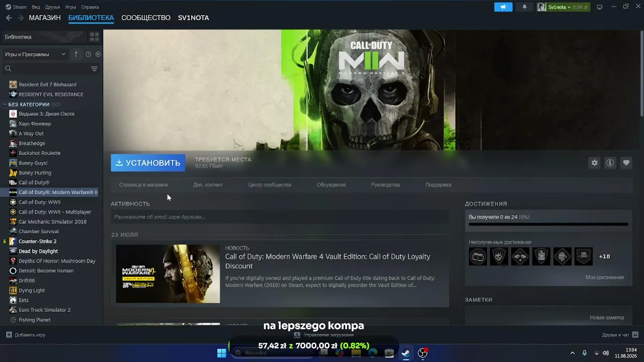Switch to Big Picture mode

[599, 7]
